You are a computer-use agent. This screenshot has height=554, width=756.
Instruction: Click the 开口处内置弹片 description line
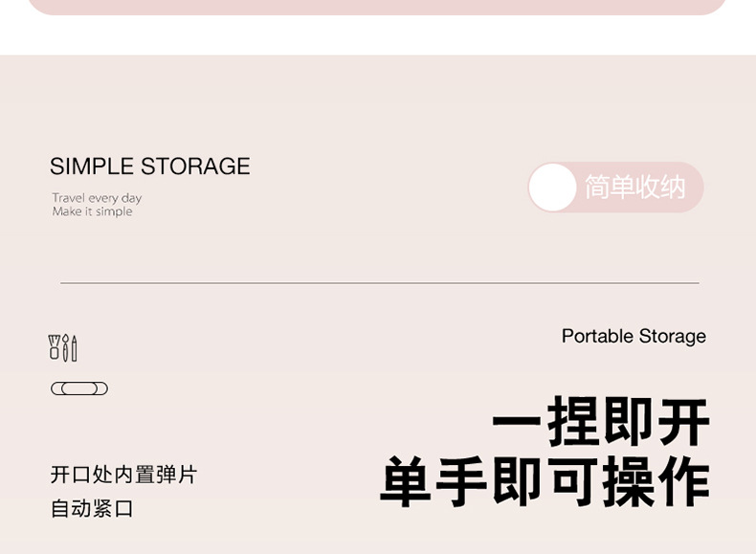[123, 475]
